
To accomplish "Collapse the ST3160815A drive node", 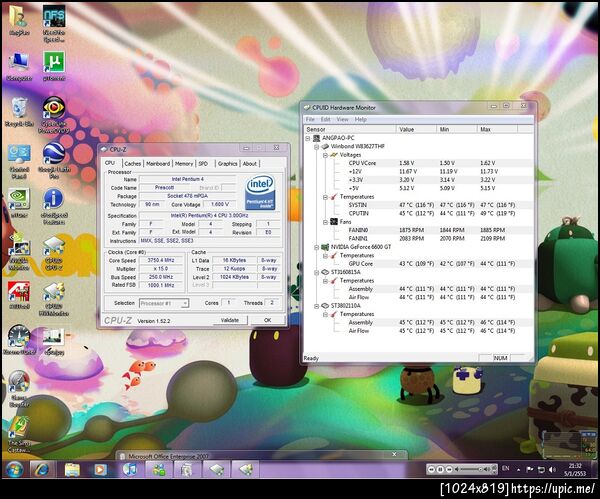I will pos(317,272).
